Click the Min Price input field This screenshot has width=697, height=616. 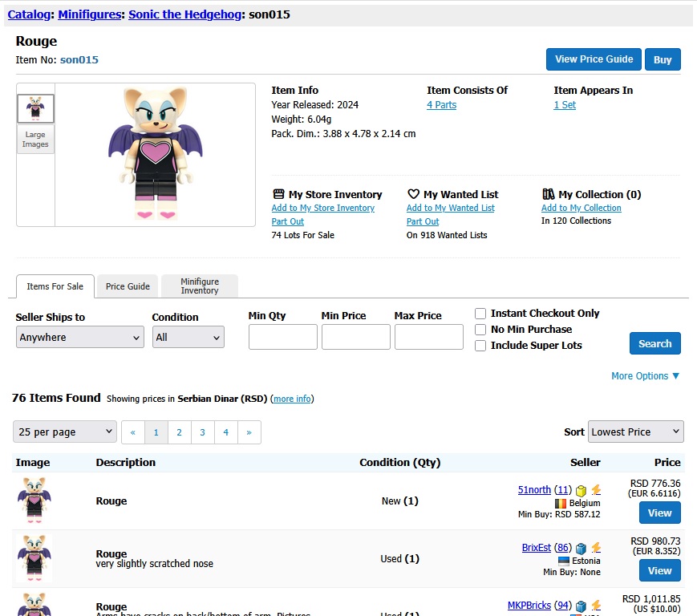click(x=355, y=337)
